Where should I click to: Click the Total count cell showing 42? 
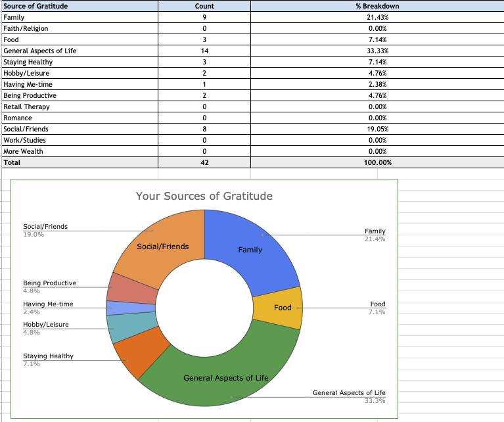click(x=204, y=162)
